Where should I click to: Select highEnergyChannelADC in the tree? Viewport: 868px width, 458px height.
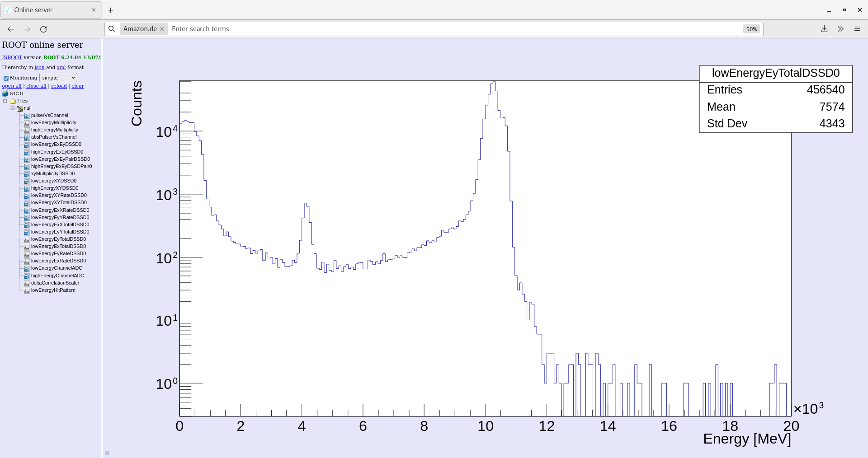click(x=57, y=276)
